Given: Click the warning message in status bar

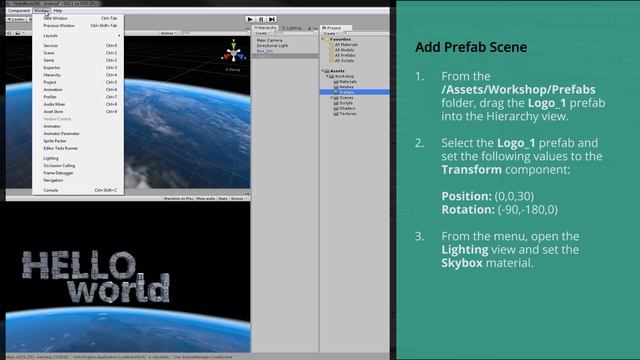Looking at the screenshot, I should click(119, 357).
